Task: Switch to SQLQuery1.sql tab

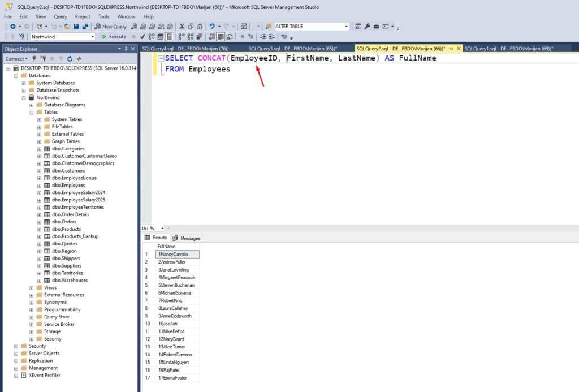Action: point(509,49)
